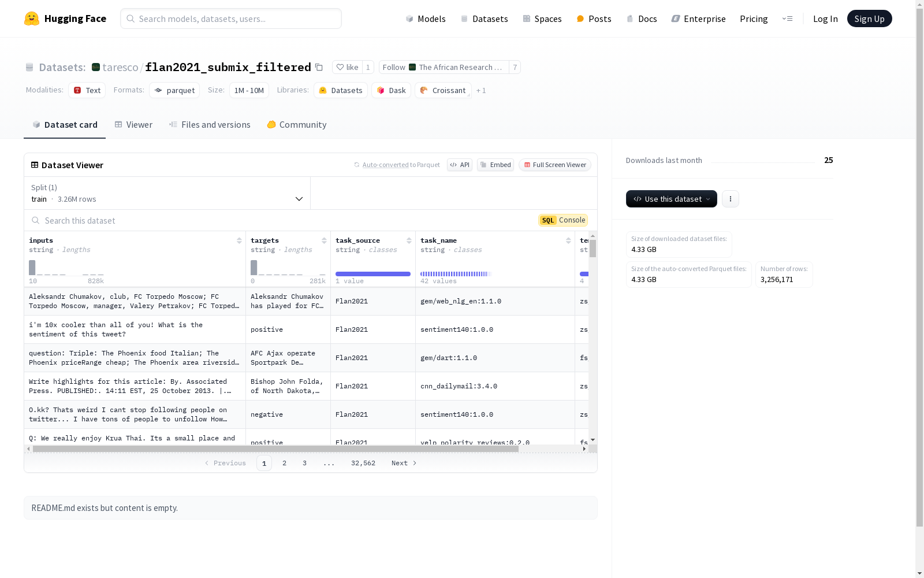
Task: Select the parquet format tag
Action: [174, 90]
